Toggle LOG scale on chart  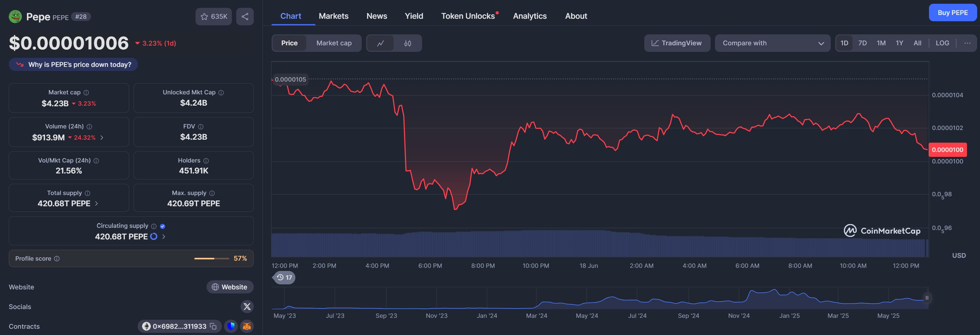[942, 43]
